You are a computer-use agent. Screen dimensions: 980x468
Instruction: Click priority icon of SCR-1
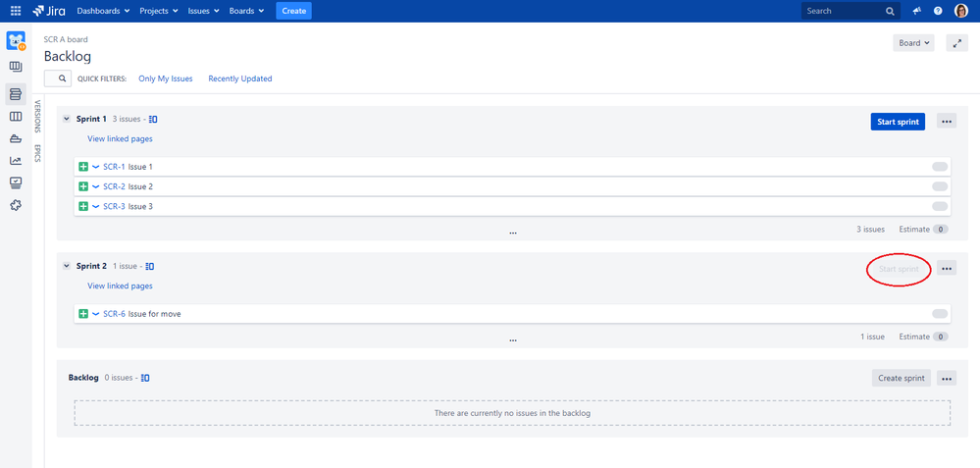point(95,167)
